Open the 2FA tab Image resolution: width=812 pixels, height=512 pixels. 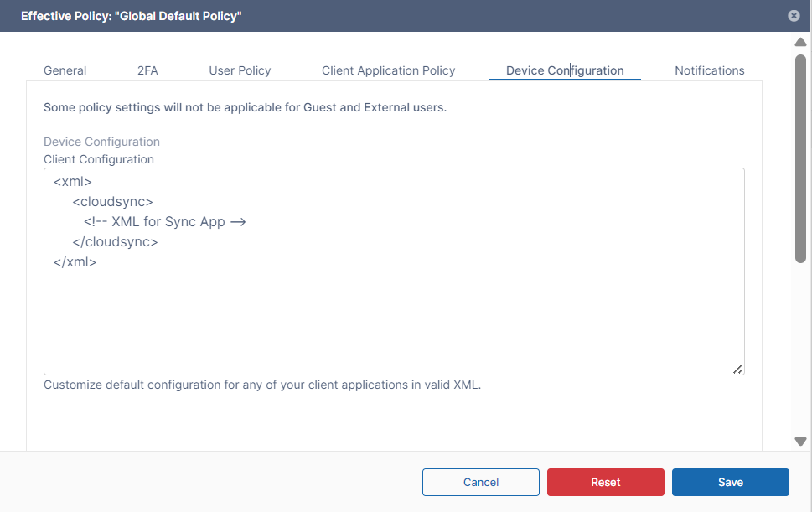click(147, 70)
